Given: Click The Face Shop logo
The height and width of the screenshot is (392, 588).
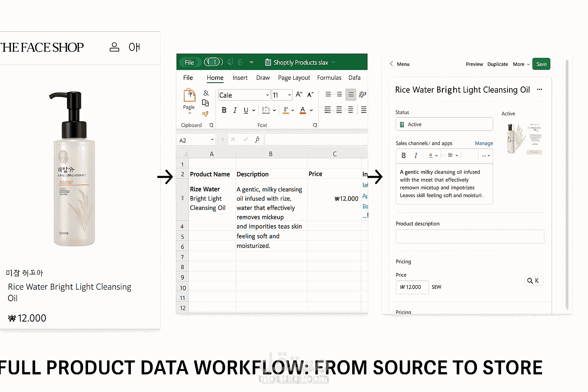Looking at the screenshot, I should pos(42,47).
